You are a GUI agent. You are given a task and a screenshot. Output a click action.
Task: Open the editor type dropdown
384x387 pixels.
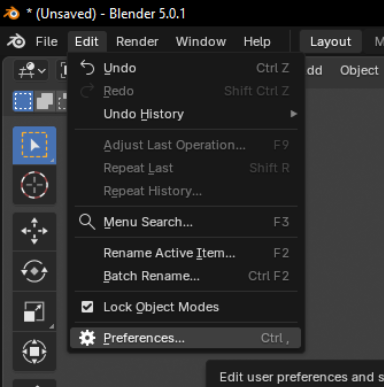coord(31,70)
